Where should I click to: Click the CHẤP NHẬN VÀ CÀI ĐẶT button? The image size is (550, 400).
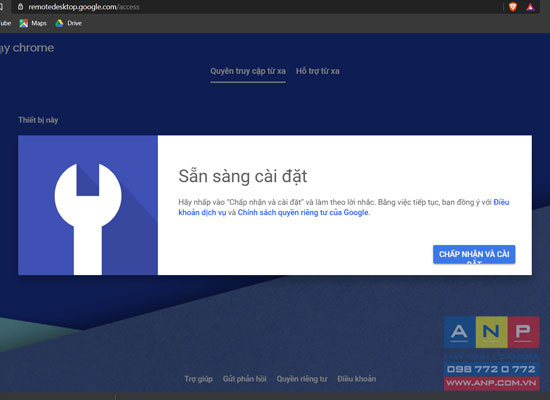click(x=474, y=254)
